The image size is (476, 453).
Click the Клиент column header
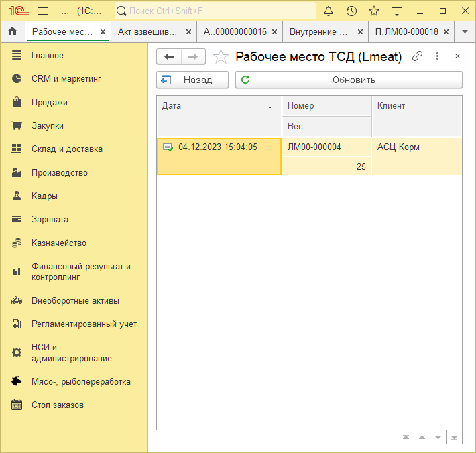pos(417,116)
